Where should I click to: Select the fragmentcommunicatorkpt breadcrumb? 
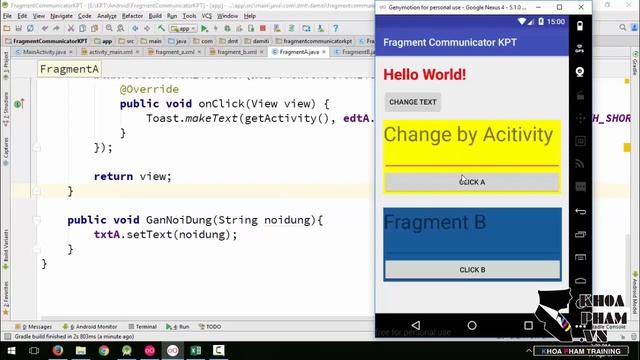[314, 41]
